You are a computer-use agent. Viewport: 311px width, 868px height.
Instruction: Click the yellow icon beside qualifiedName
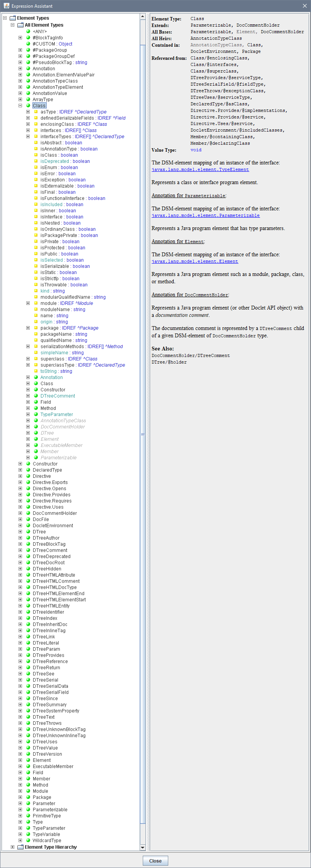[36, 340]
